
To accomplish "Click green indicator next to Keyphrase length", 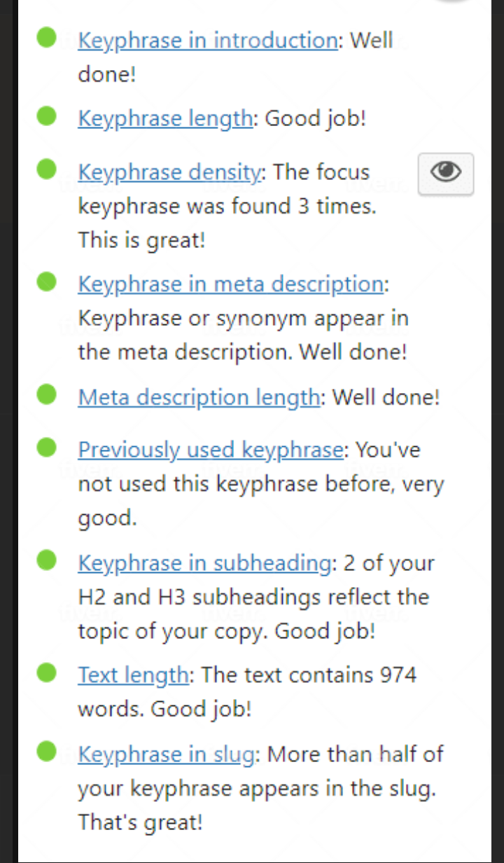I will point(46,116).
